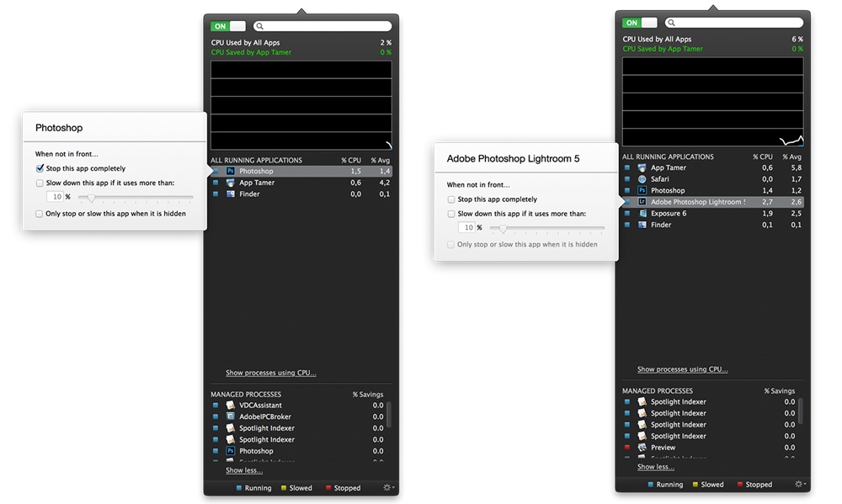Image resolution: width=842 pixels, height=504 pixels.
Task: Select the 'Preview' managed process row
Action: pos(709,447)
